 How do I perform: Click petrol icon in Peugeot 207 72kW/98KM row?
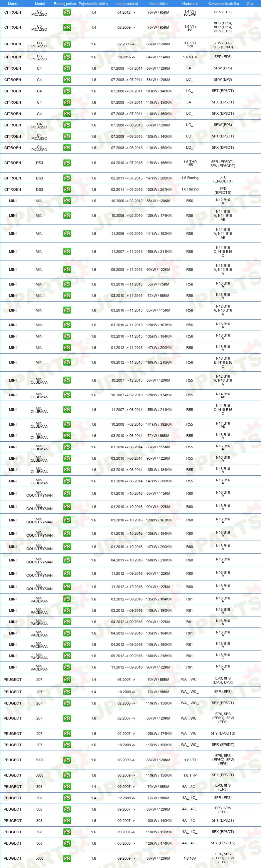pyautogui.click(x=67, y=692)
